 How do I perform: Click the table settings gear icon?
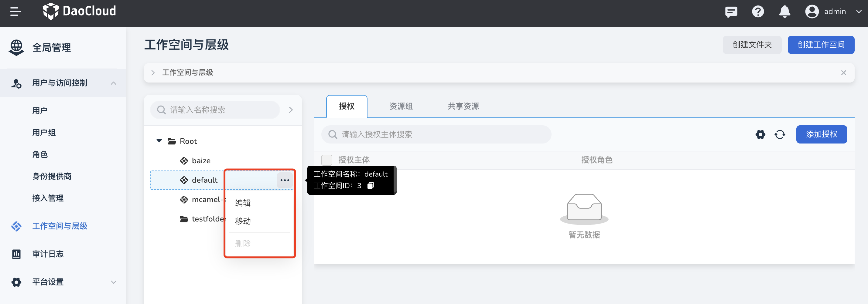pyautogui.click(x=760, y=135)
